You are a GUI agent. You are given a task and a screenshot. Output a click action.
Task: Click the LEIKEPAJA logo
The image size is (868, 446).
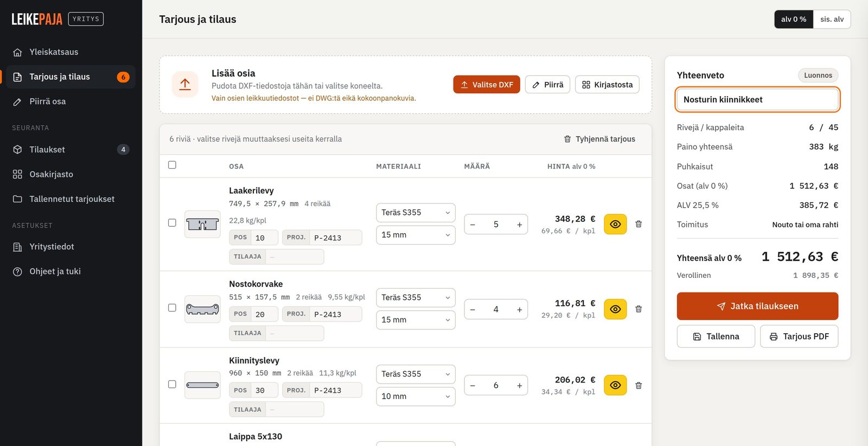(37, 20)
